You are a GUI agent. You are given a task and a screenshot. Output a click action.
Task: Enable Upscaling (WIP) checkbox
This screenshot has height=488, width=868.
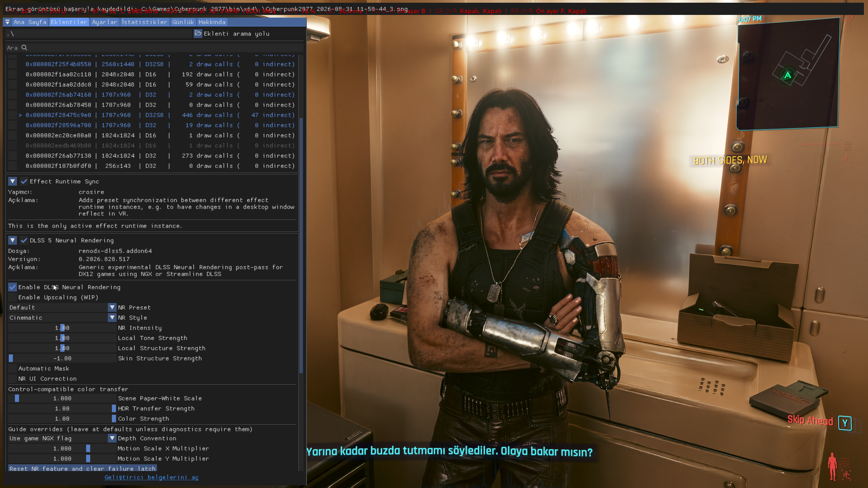[13, 298]
